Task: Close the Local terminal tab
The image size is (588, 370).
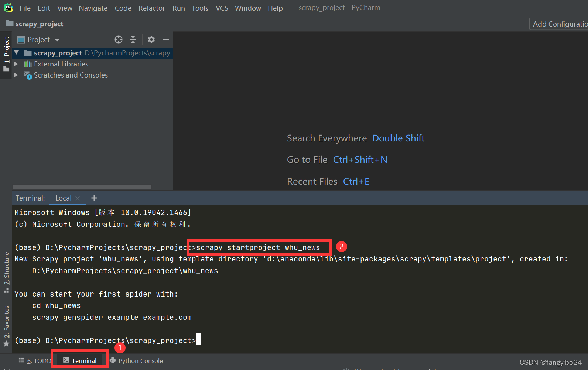Action: pyautogui.click(x=78, y=198)
